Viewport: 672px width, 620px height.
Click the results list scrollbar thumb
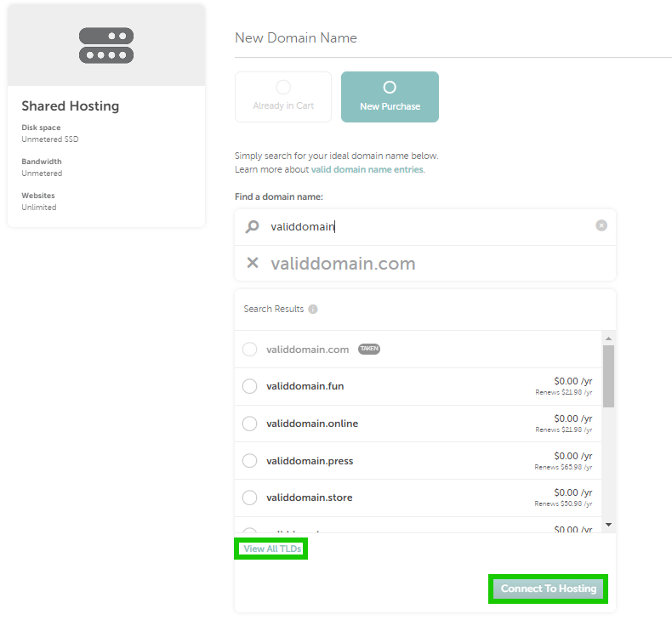pos(608,376)
